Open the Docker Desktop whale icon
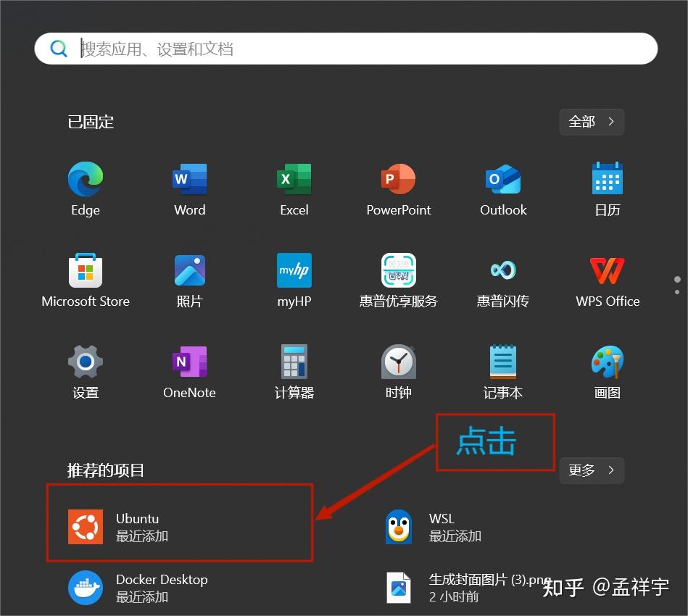 tap(86, 588)
